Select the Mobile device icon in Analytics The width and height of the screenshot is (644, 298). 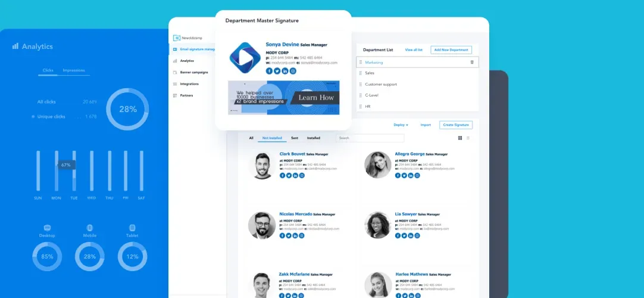pyautogui.click(x=90, y=228)
